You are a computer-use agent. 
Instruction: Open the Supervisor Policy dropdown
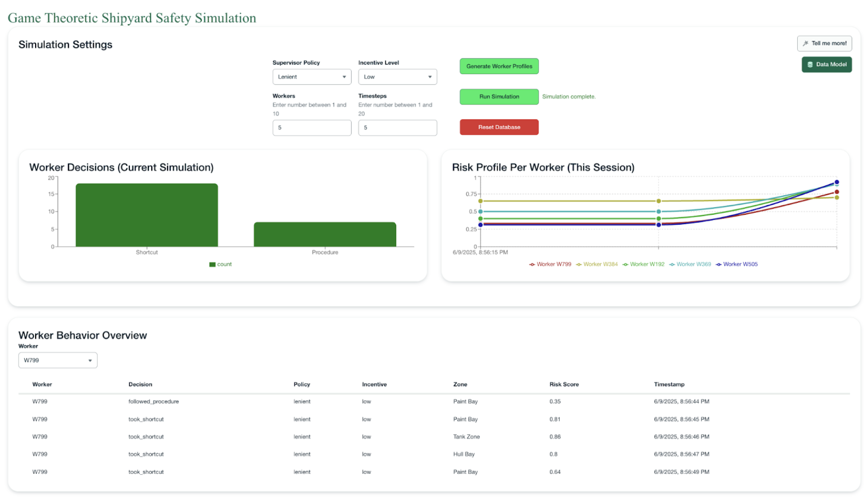tap(311, 77)
